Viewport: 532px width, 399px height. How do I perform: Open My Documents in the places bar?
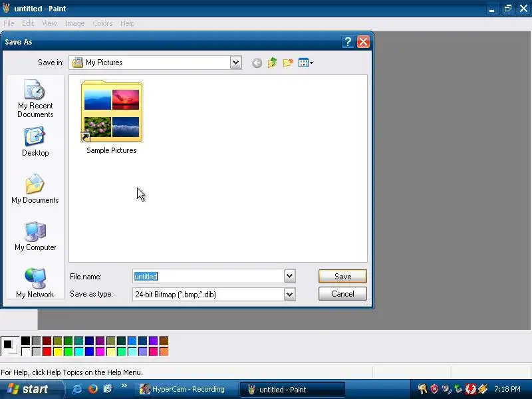click(x=35, y=189)
